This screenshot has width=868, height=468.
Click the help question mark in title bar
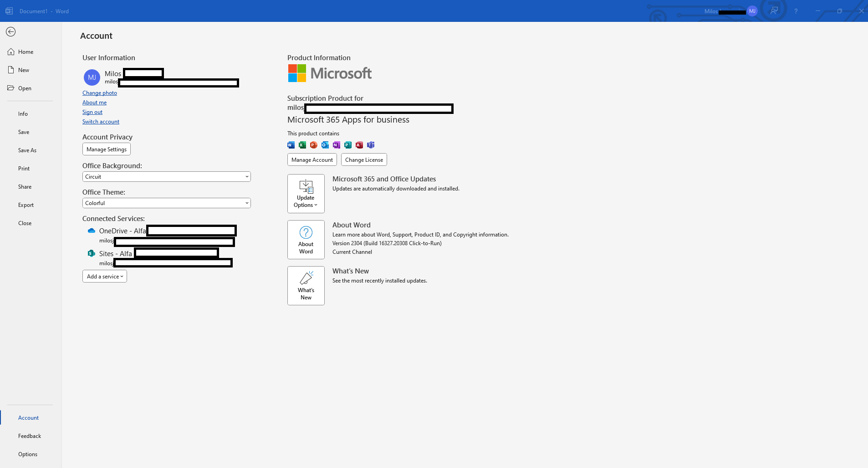(x=796, y=11)
